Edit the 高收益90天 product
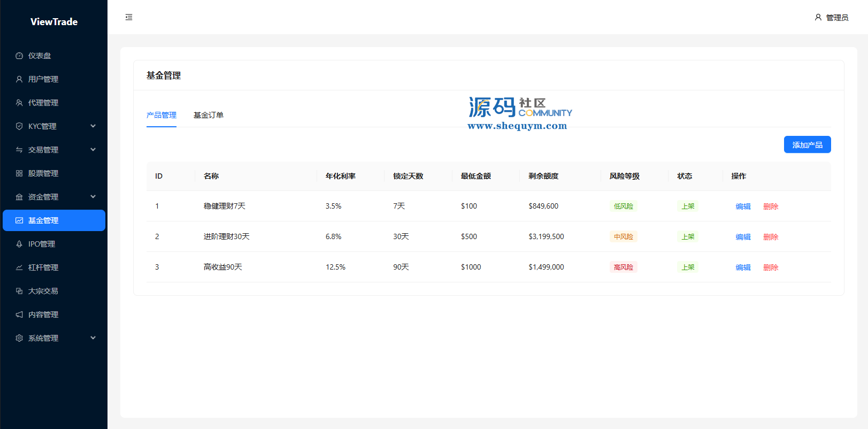 point(743,267)
